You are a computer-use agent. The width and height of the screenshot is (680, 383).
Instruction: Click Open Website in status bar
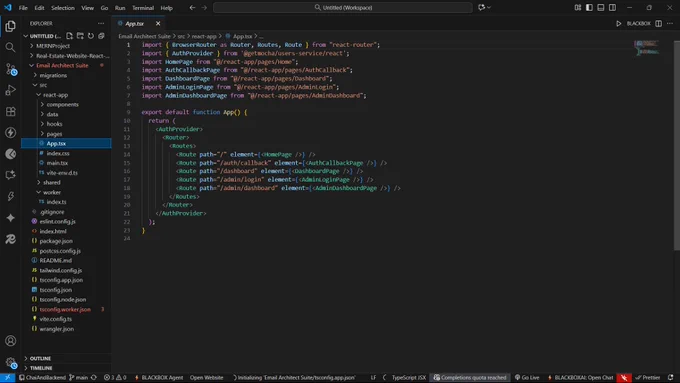point(206,377)
